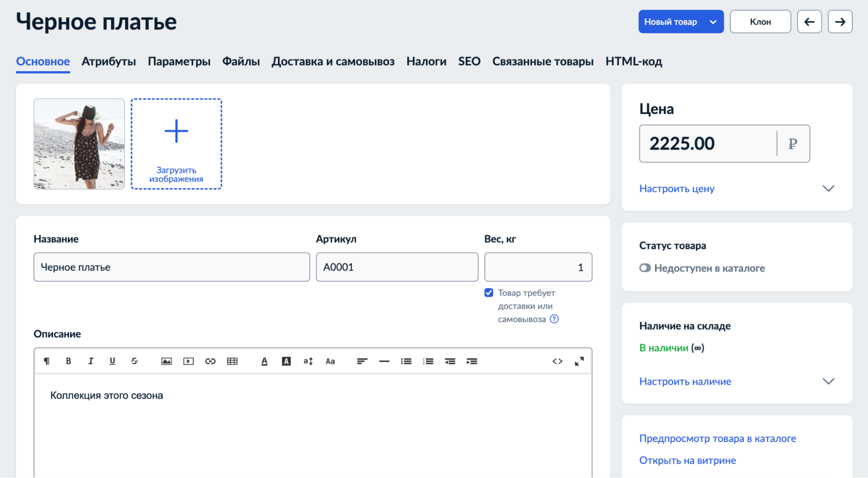Switch to the 'Файлы' tab
This screenshot has height=478, width=868.
tap(241, 62)
